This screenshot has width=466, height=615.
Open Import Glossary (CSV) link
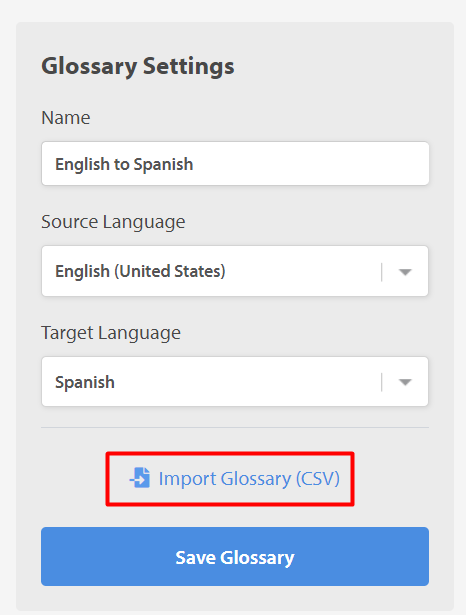point(235,479)
